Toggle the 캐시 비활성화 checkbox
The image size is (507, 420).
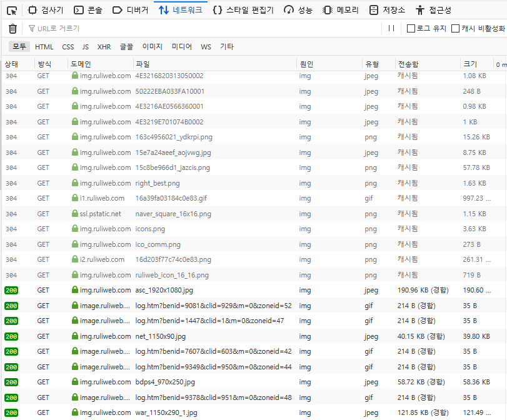click(455, 28)
